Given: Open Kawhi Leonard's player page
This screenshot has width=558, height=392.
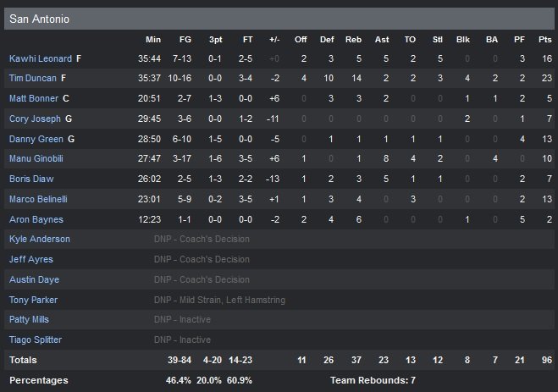Looking at the screenshot, I should click(41, 58).
